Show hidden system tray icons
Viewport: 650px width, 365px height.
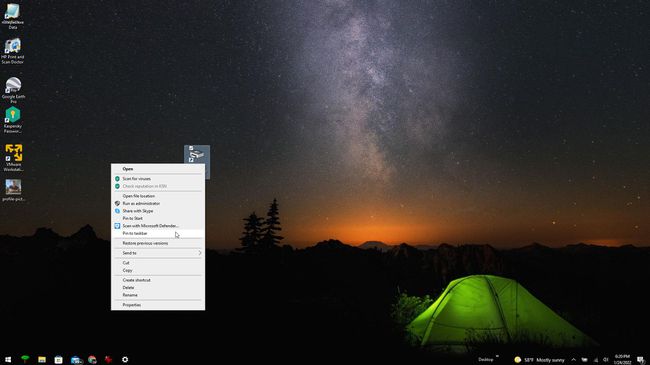(x=573, y=360)
